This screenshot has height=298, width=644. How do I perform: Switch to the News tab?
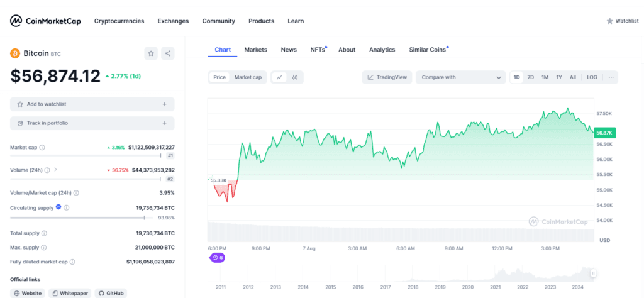(289, 50)
